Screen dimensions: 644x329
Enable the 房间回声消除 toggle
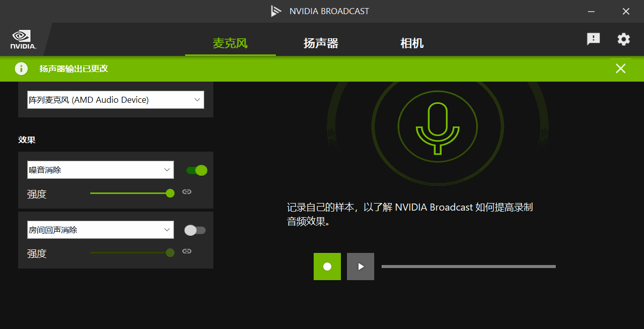click(195, 230)
